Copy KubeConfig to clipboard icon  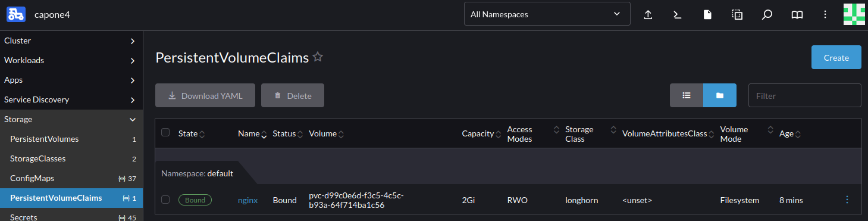click(x=737, y=15)
